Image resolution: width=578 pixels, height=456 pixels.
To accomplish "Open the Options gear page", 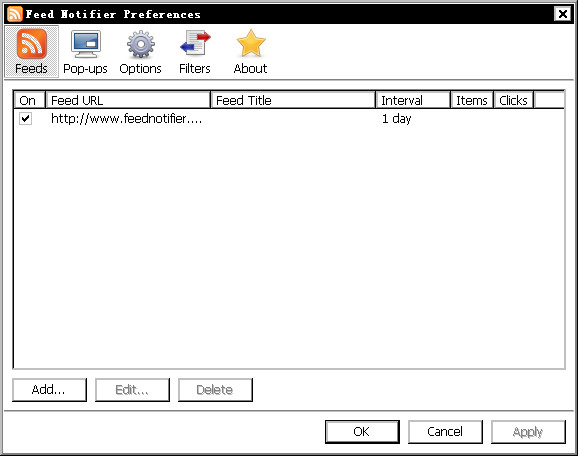I will click(x=140, y=51).
